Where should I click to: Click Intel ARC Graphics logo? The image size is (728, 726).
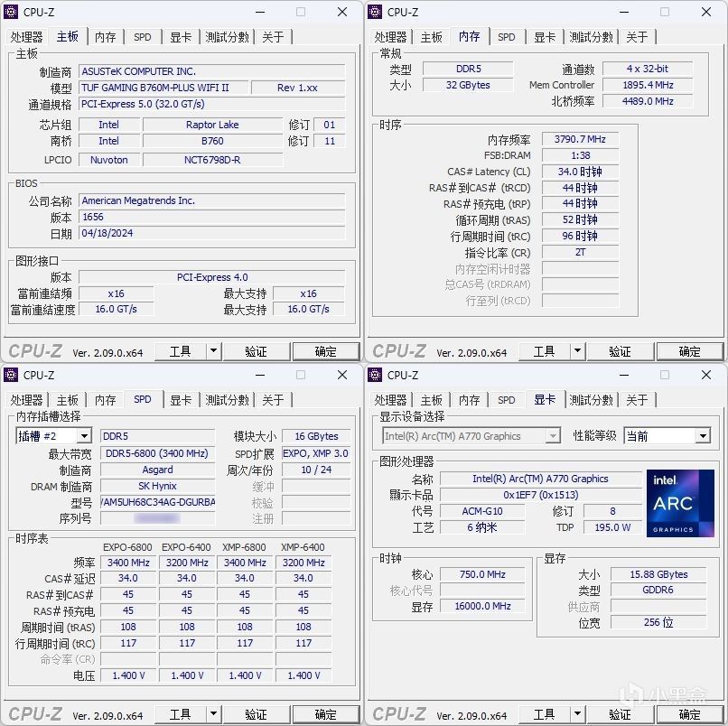coord(680,503)
